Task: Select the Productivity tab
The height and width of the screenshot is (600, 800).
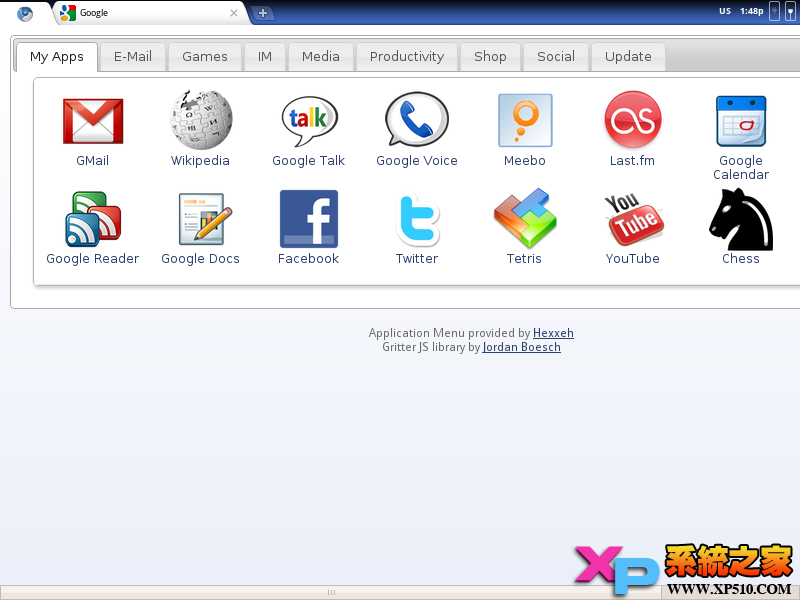Action: pyautogui.click(x=407, y=57)
